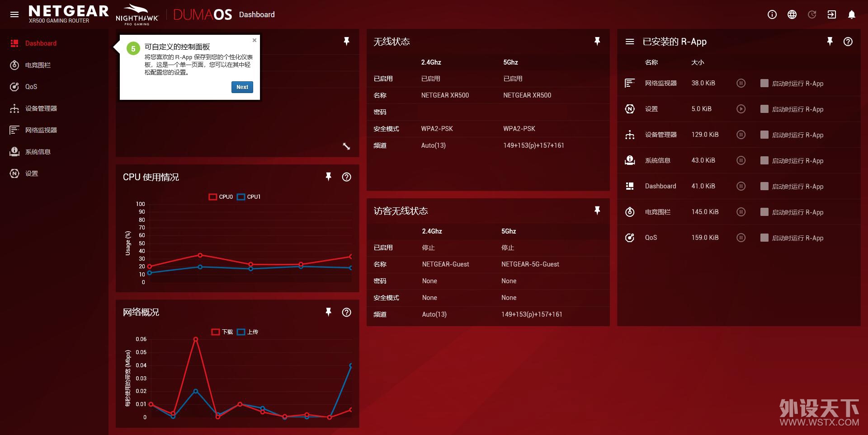The image size is (868, 435).
Task: Toggle the CPU0 series in the CPU chart legend
Action: (221, 197)
